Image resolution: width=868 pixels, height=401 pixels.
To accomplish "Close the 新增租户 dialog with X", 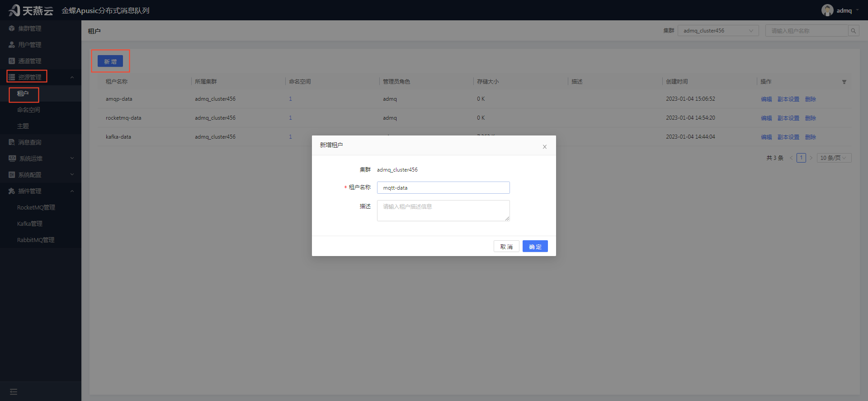I will point(545,147).
